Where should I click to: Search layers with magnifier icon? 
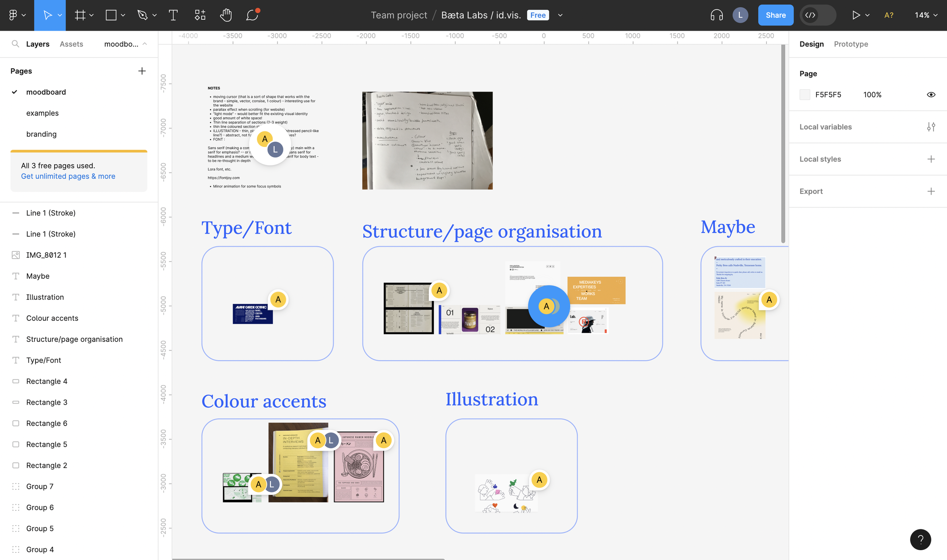tap(15, 44)
